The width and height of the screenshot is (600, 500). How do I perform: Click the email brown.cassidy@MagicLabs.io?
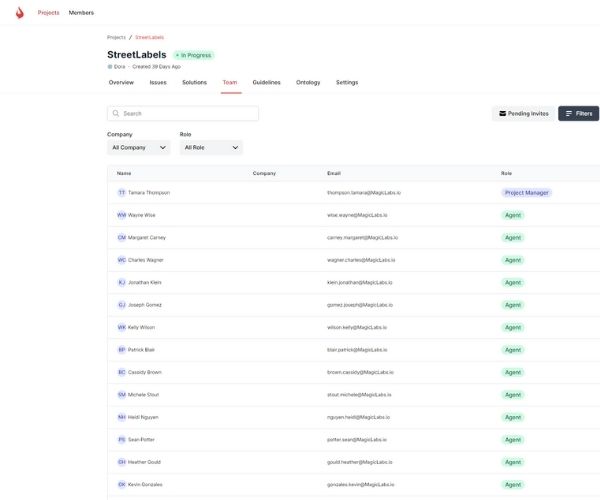pos(360,372)
